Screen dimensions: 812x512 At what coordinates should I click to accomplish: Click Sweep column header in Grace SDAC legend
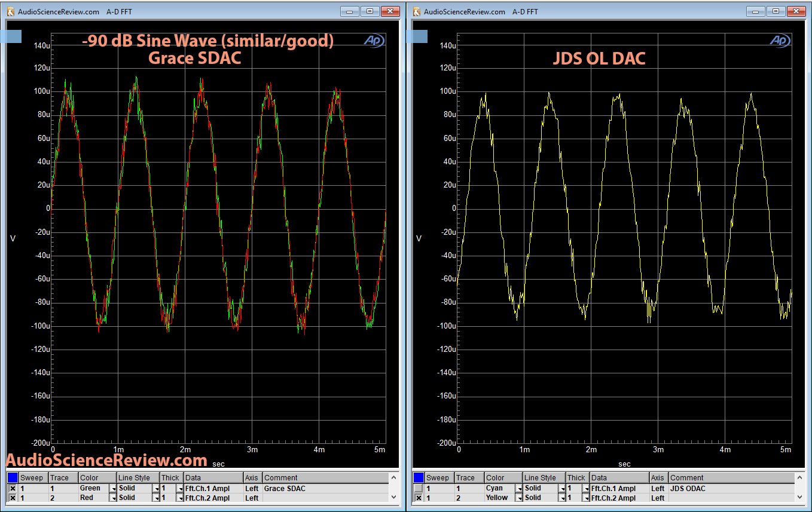pos(33,477)
